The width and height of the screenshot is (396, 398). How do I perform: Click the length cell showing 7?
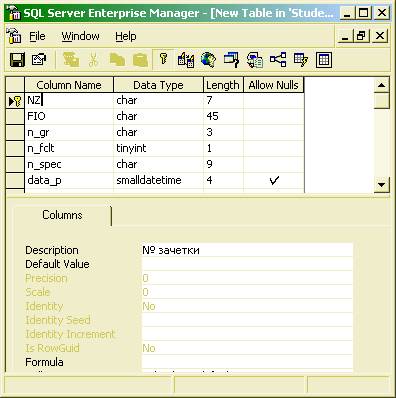223,100
